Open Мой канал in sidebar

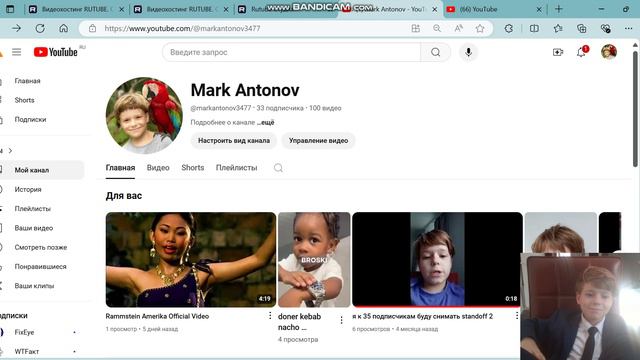point(41,170)
